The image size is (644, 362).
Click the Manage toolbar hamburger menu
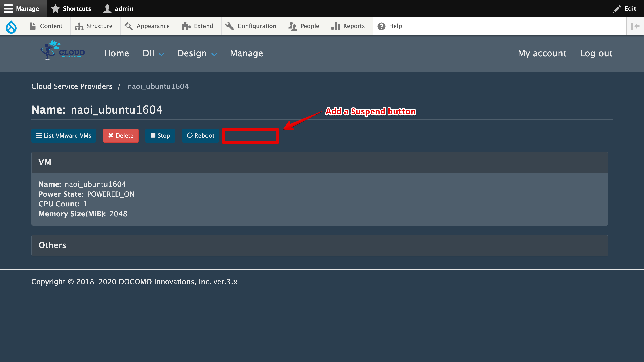click(9, 8)
